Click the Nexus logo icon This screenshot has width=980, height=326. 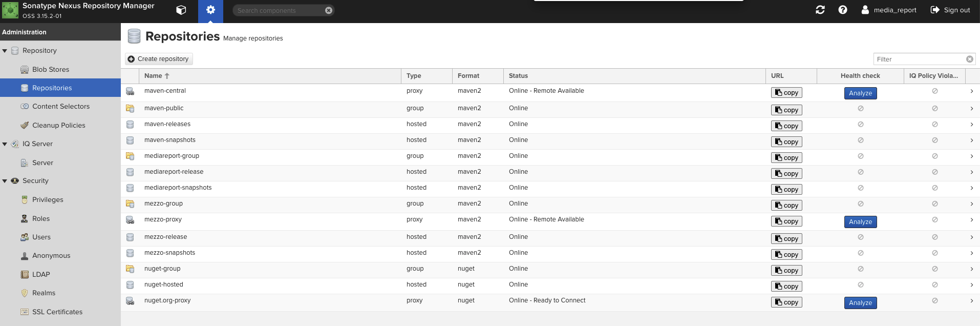point(10,10)
